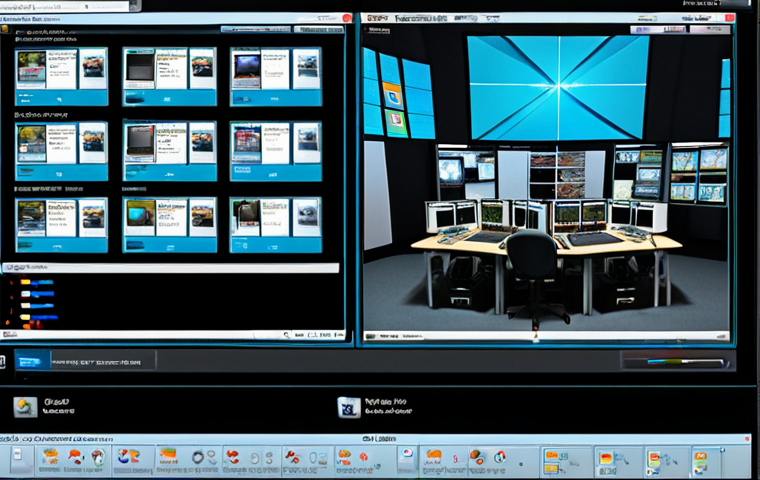Open the control room photo in the right window
The image size is (760, 480).
pyautogui.click(x=546, y=180)
